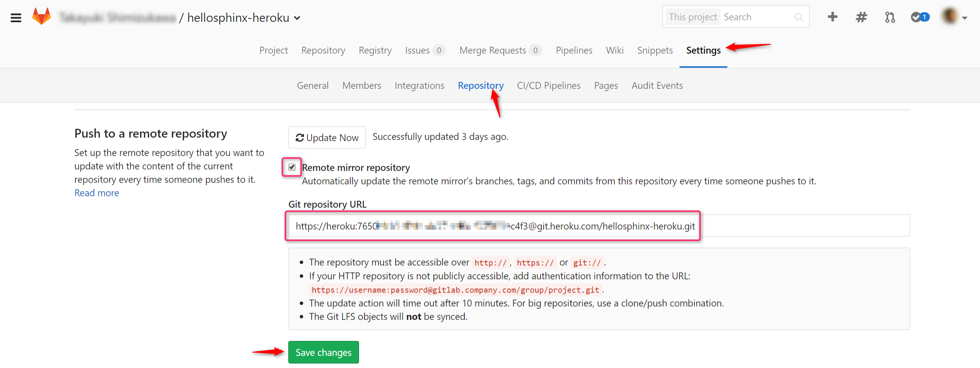This screenshot has height=368, width=980.
Task: Click 'Successfully updated 3 days ago.' text
Action: coord(440,137)
